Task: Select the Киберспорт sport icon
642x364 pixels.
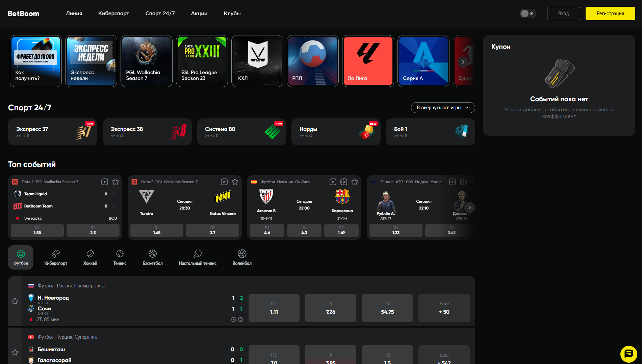Action: point(56,257)
